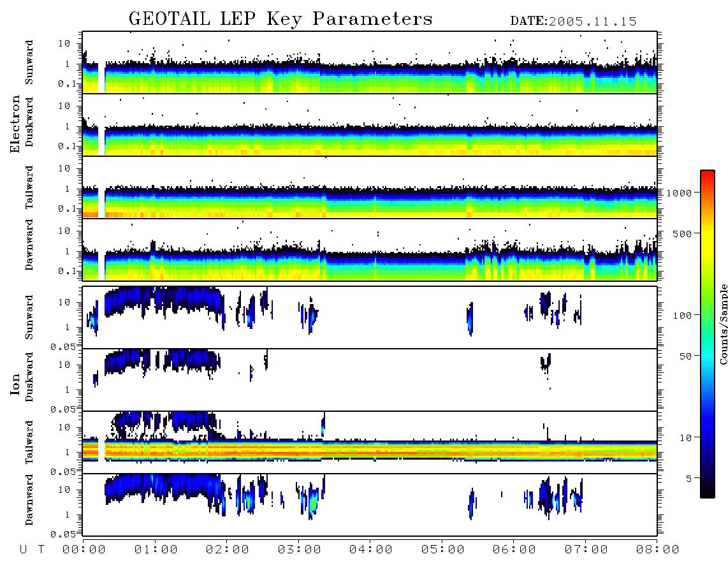Select the Electron Tailward panel label
This screenshot has width=728, height=561.
(x=29, y=187)
